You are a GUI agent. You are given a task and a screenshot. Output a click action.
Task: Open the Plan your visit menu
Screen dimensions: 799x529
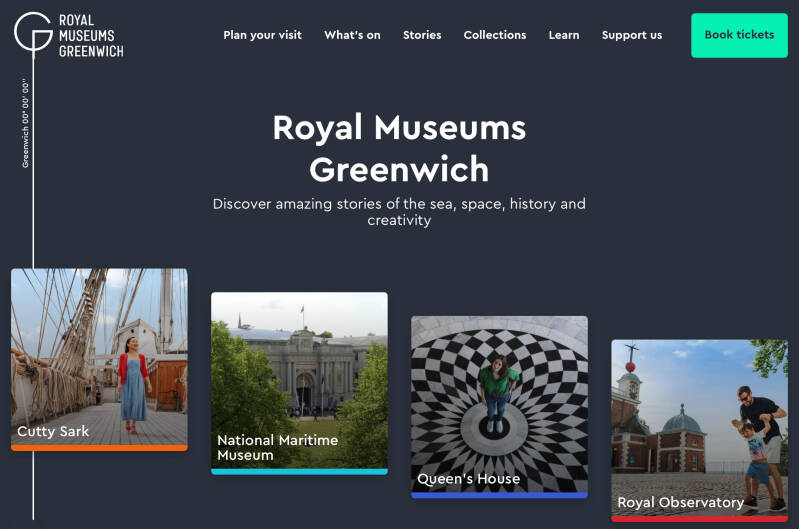(x=262, y=35)
